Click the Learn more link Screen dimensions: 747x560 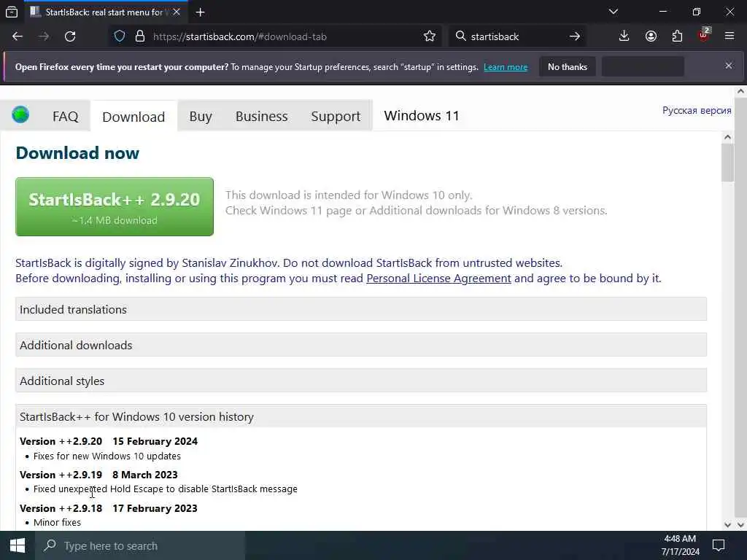point(506,67)
